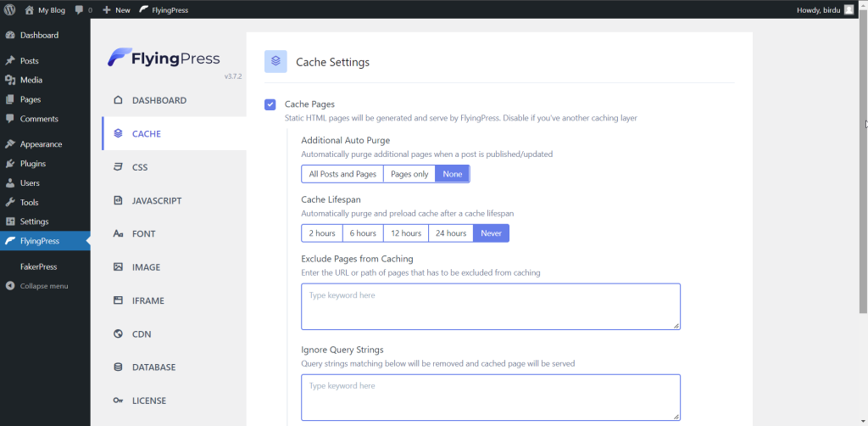Click the Users person icon in sidebar
Screen dimensions: 868x426
(x=10, y=182)
